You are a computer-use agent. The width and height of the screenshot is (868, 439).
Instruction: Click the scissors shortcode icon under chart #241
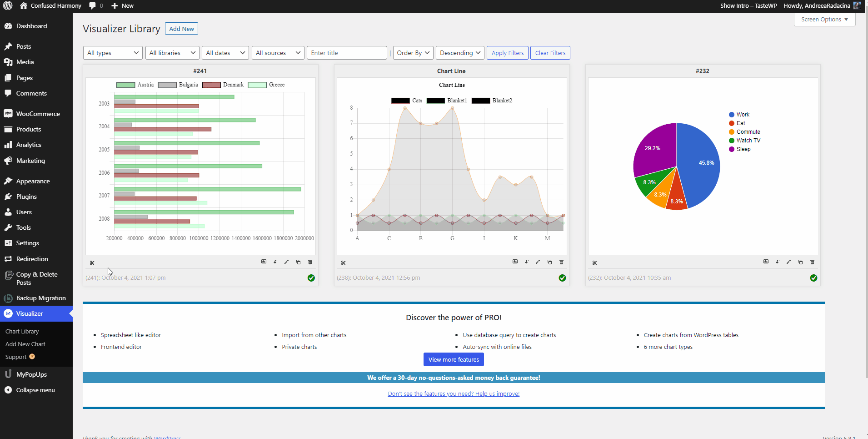coord(92,263)
